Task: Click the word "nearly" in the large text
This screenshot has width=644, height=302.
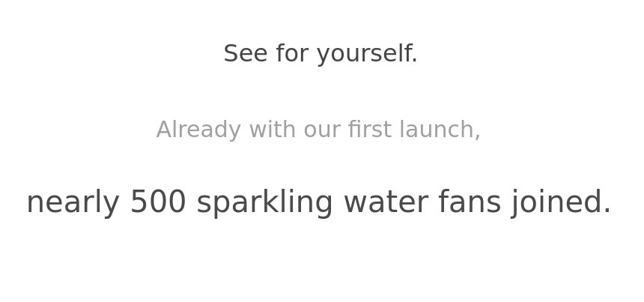Action: pyautogui.click(x=74, y=203)
